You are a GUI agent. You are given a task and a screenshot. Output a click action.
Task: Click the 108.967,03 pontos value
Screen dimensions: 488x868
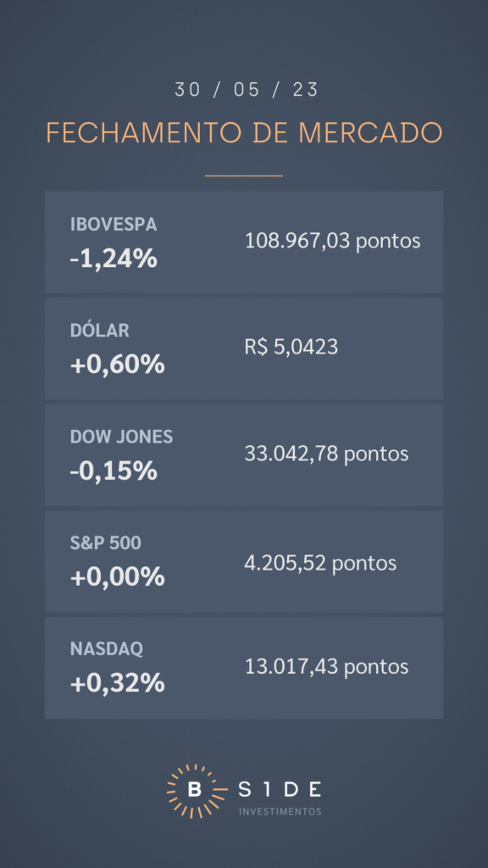[332, 241]
